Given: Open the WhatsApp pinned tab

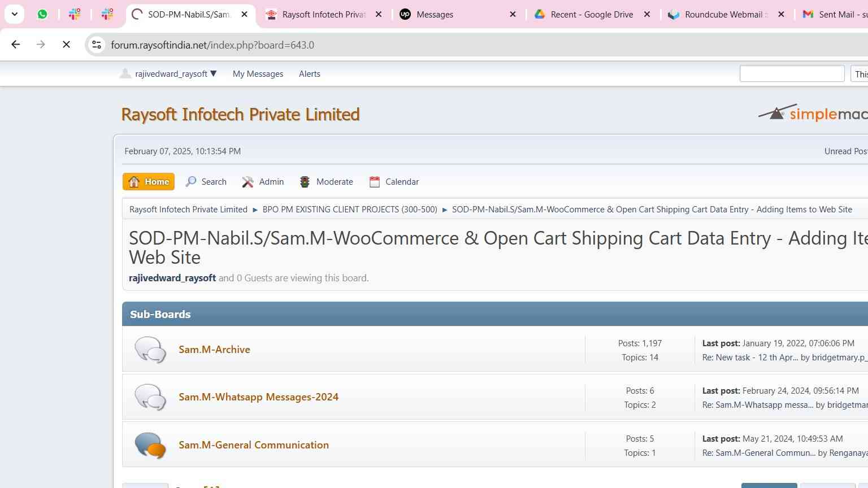Looking at the screenshot, I should (x=42, y=15).
